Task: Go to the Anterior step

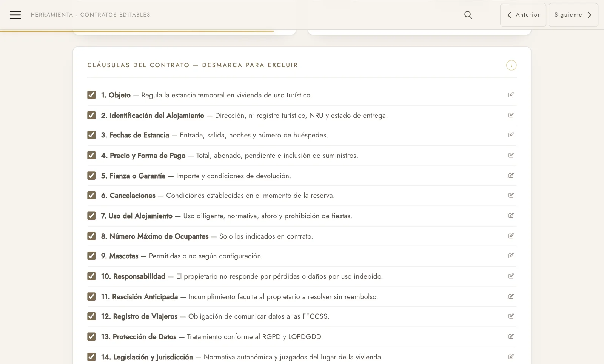Action: pos(523,15)
